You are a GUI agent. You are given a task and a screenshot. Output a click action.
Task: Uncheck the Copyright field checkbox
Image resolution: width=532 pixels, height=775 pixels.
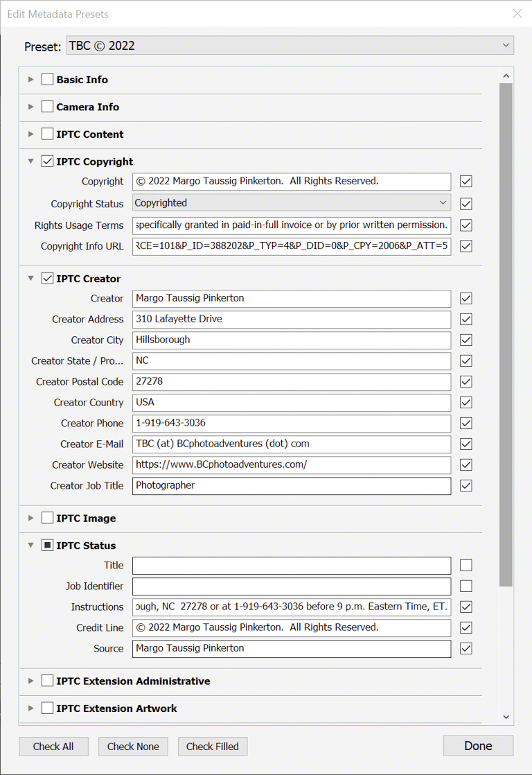coord(465,182)
